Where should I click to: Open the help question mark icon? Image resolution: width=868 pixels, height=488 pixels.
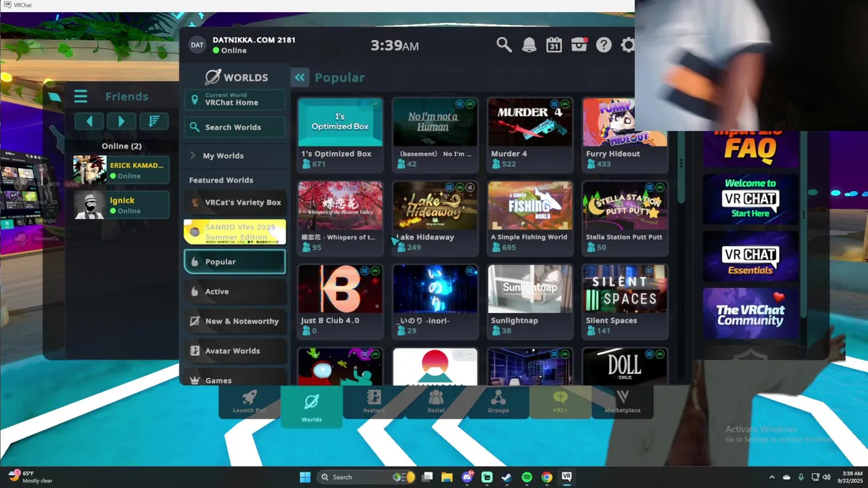(604, 45)
